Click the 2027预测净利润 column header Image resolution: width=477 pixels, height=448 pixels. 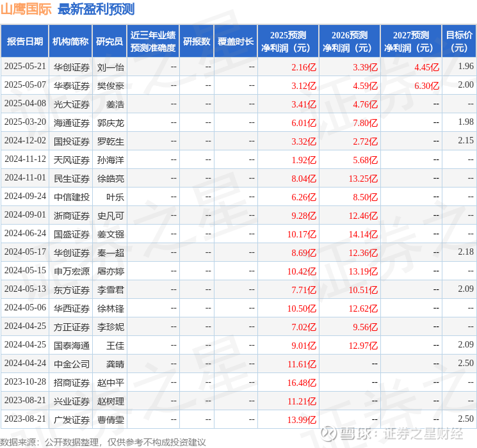pyautogui.click(x=411, y=42)
